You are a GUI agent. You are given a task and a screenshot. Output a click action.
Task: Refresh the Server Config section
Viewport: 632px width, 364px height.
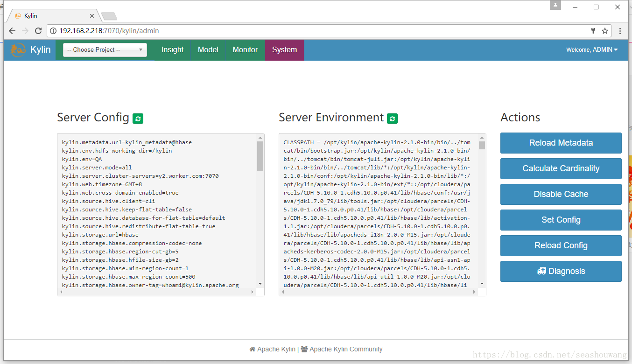(x=138, y=119)
